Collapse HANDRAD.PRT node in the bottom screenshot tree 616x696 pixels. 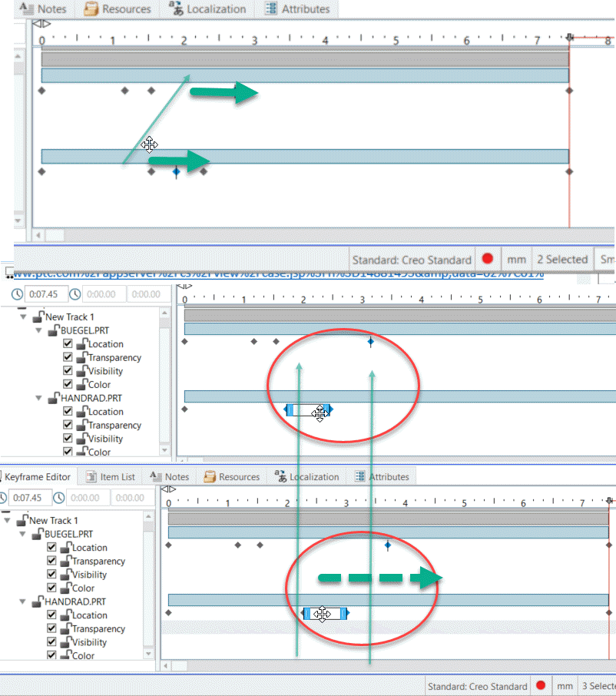pos(22,602)
